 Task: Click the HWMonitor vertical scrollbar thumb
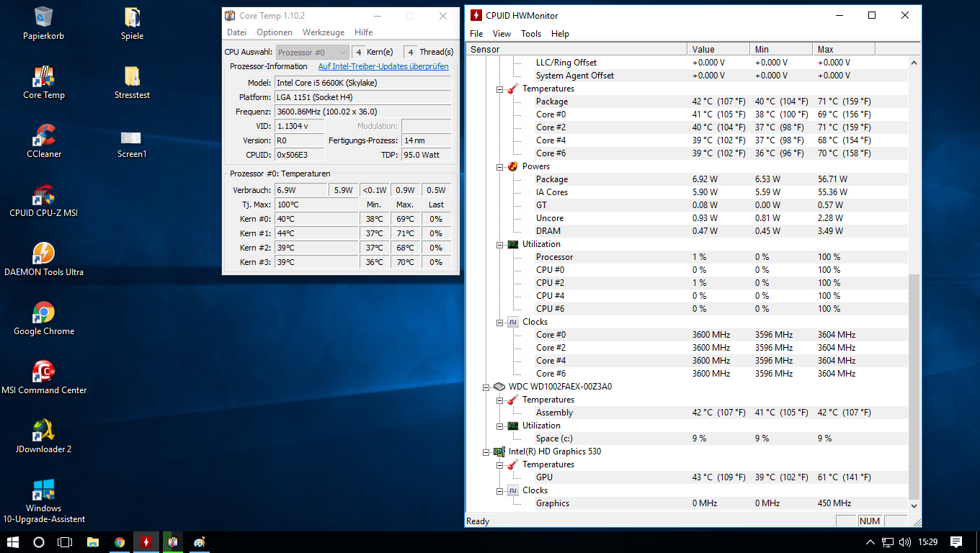[x=914, y=387]
